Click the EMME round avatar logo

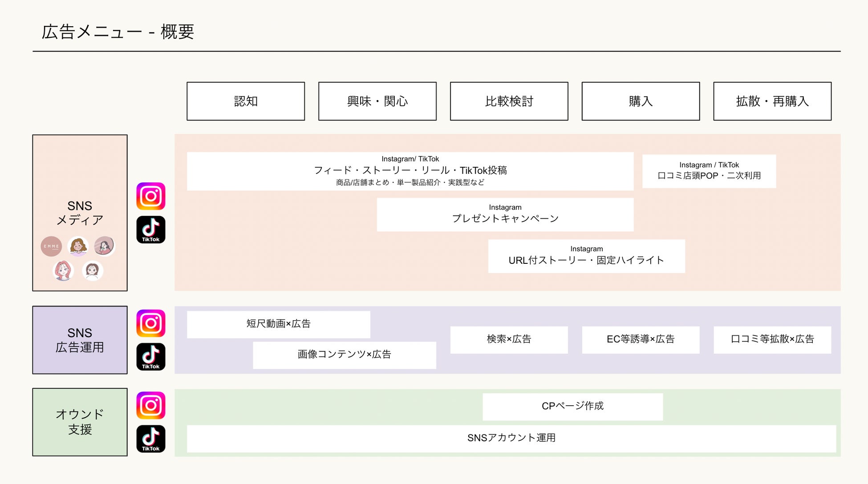pyautogui.click(x=51, y=246)
